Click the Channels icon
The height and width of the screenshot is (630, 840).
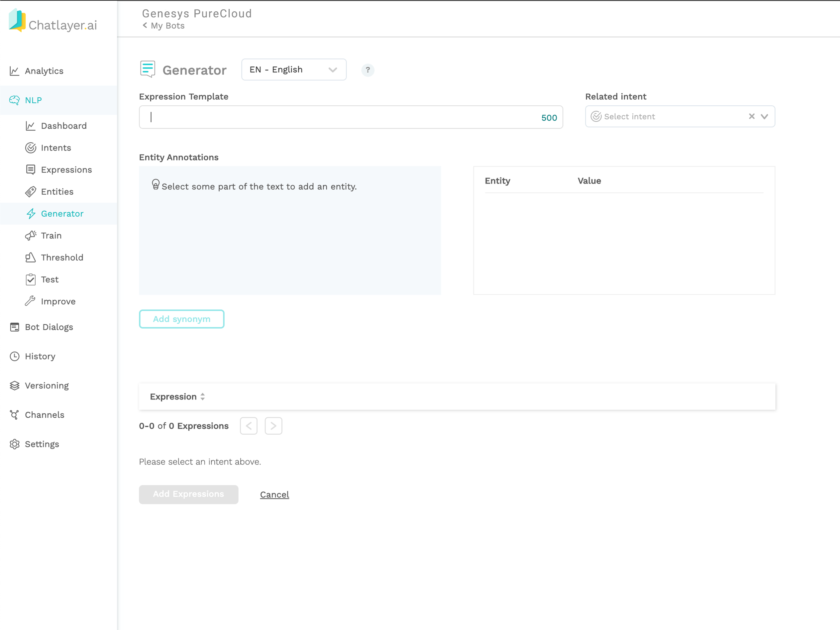point(14,415)
